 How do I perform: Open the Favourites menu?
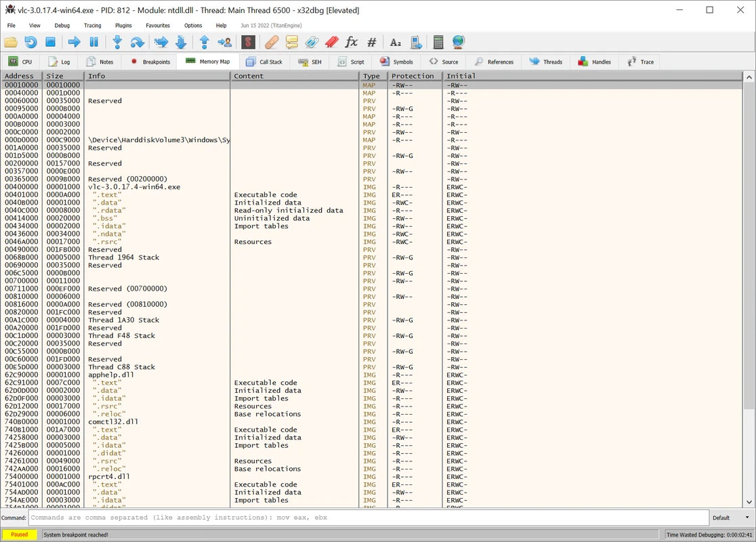[158, 26]
